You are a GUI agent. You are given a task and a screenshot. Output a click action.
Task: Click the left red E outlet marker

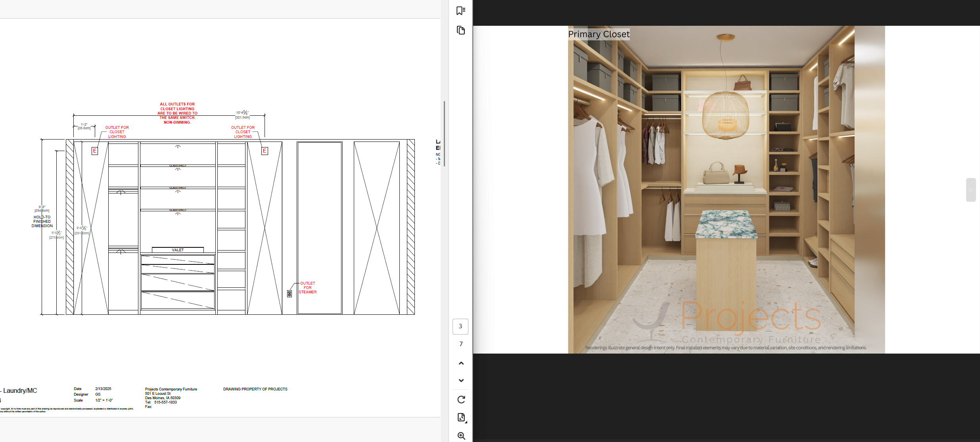(94, 151)
